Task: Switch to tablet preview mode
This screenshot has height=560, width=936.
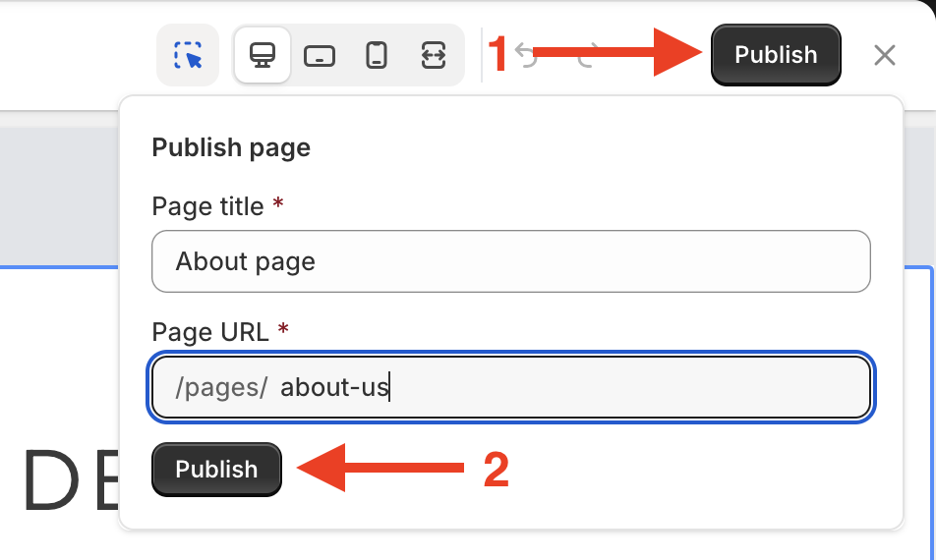Action: 320,56
